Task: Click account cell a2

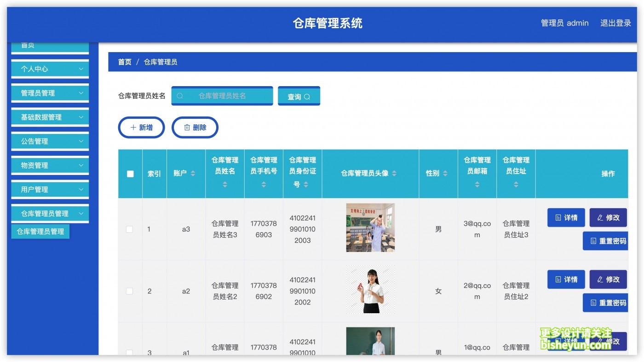Action: click(x=186, y=291)
